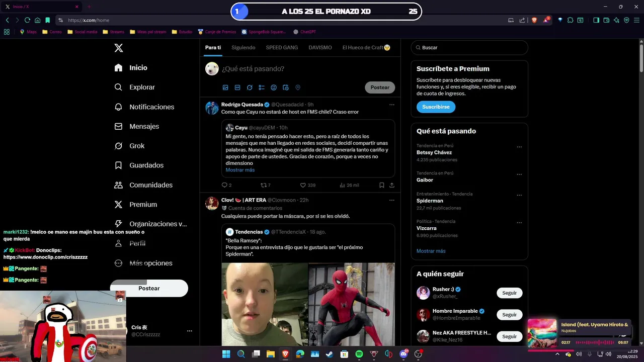The width and height of the screenshot is (644, 362).
Task: Open the Spiderman trending topic
Action: click(430, 201)
